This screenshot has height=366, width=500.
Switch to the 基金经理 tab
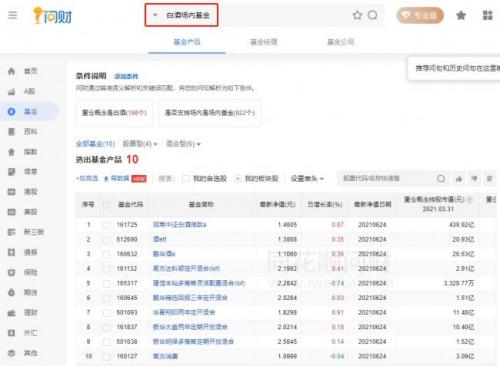pyautogui.click(x=264, y=42)
